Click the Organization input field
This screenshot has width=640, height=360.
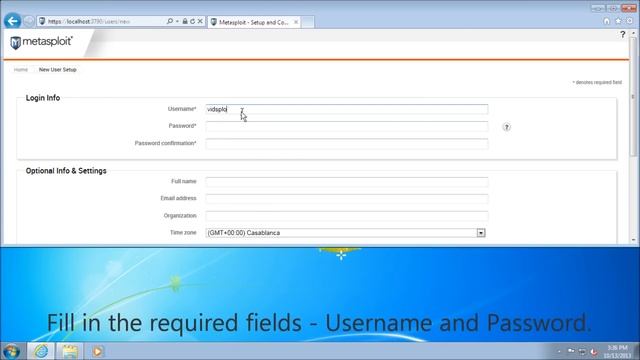point(347,216)
